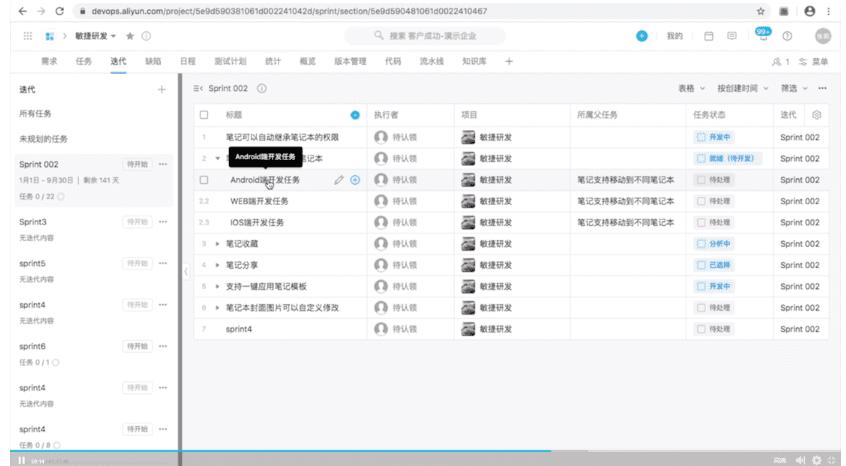Viewport: 846px width, 466px height.
Task: Open the 按创建时间 sort dropdown
Action: point(742,88)
